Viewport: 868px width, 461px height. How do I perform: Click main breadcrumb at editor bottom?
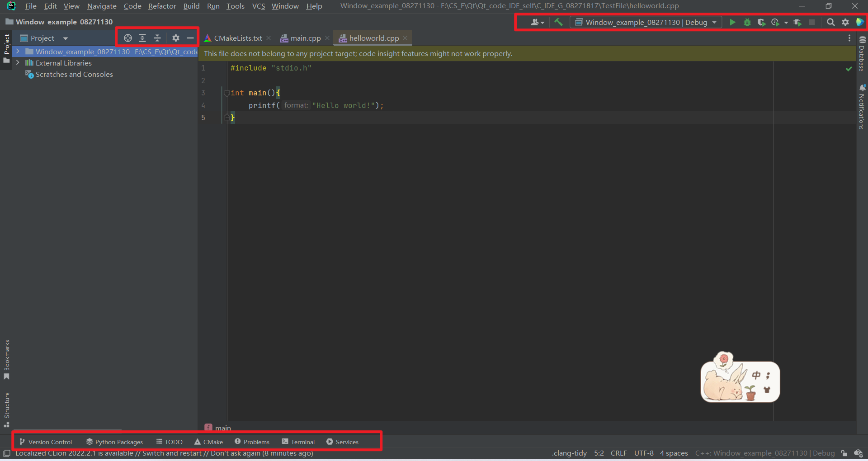(x=218, y=428)
